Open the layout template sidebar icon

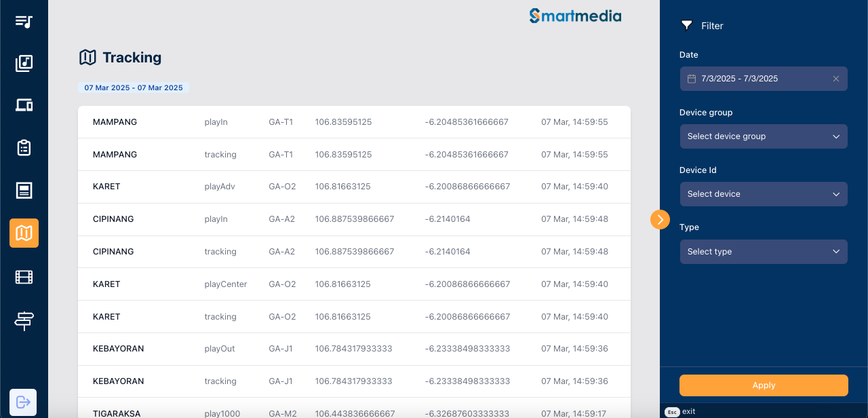[x=24, y=191]
